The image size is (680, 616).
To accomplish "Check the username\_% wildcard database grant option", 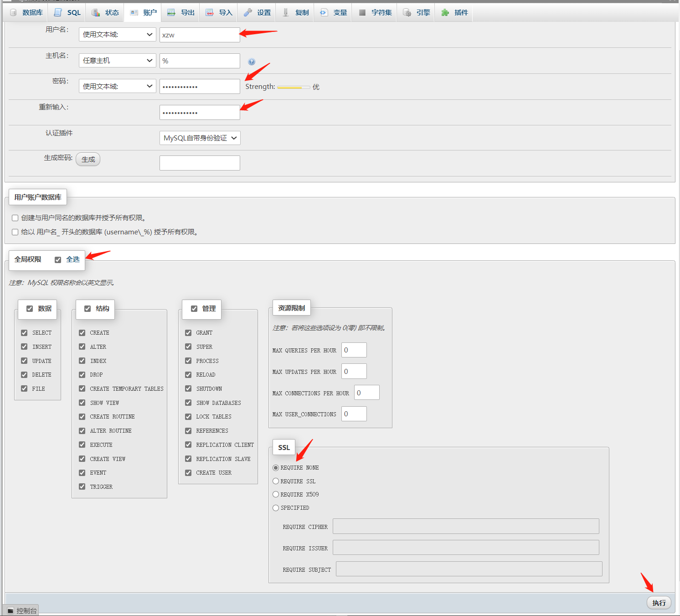I will coord(15,232).
